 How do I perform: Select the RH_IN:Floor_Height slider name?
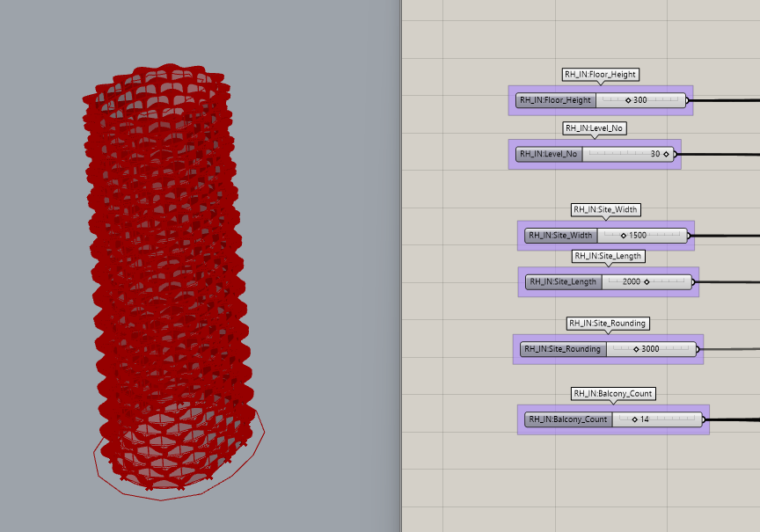(x=555, y=100)
